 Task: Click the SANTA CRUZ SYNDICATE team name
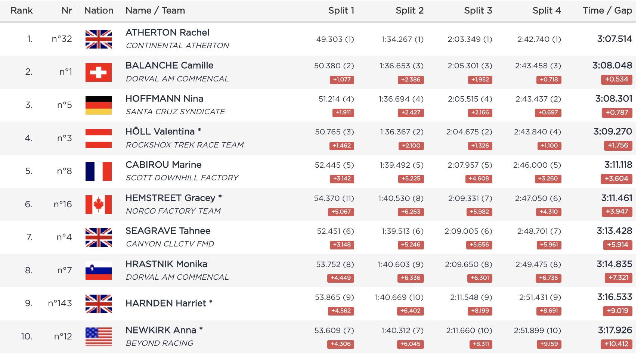click(x=175, y=112)
